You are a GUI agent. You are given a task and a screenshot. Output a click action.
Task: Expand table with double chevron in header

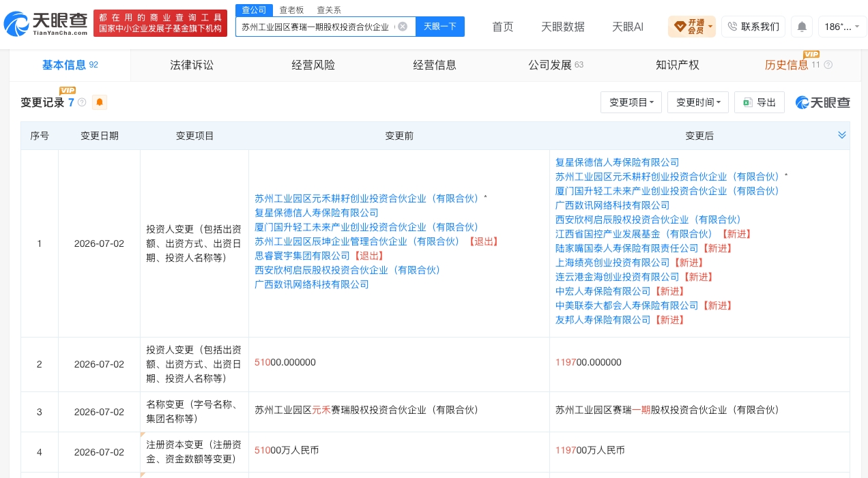click(x=842, y=135)
